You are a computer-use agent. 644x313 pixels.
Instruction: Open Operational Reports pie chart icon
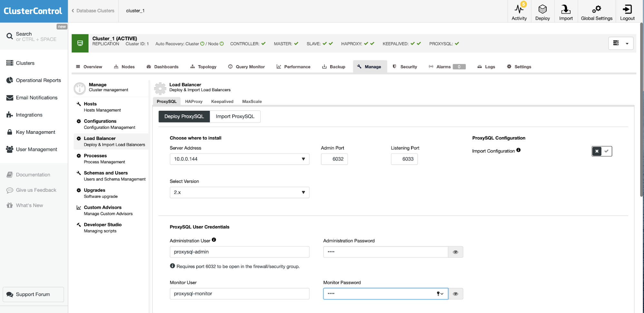[x=10, y=80]
